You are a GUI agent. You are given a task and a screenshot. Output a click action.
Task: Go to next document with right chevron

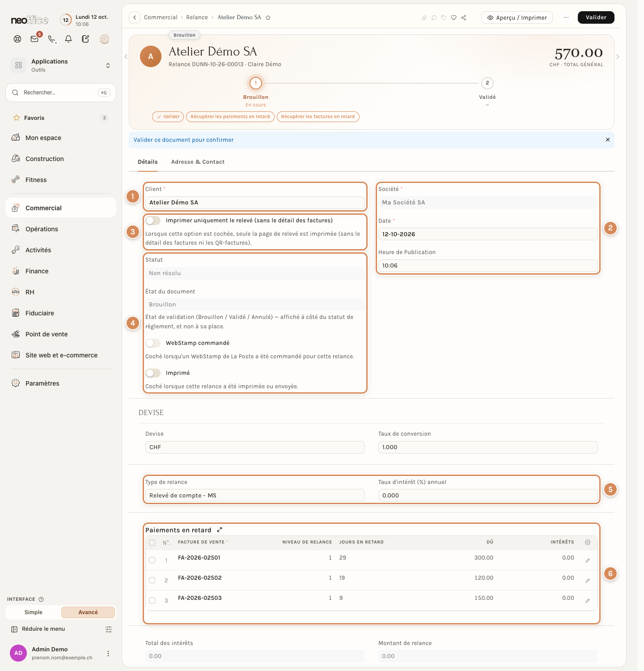[618, 57]
